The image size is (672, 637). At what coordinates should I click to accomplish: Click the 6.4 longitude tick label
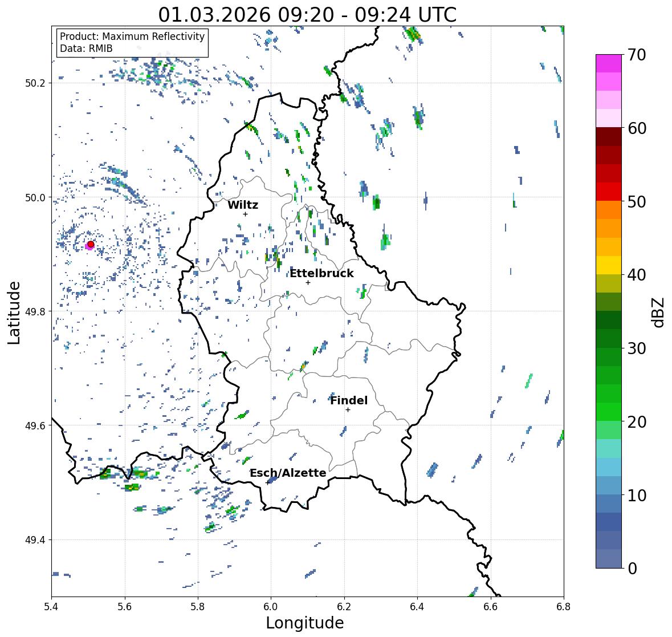[417, 607]
